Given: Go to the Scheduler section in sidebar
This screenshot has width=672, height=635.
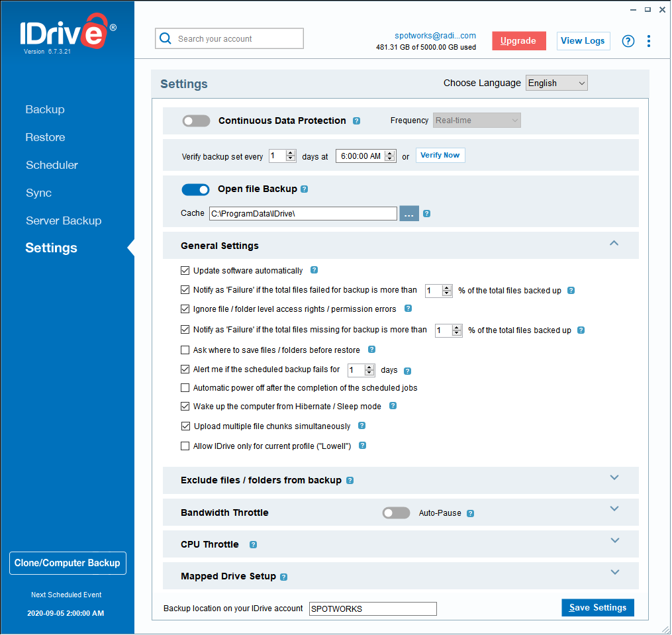Looking at the screenshot, I should pos(52,166).
